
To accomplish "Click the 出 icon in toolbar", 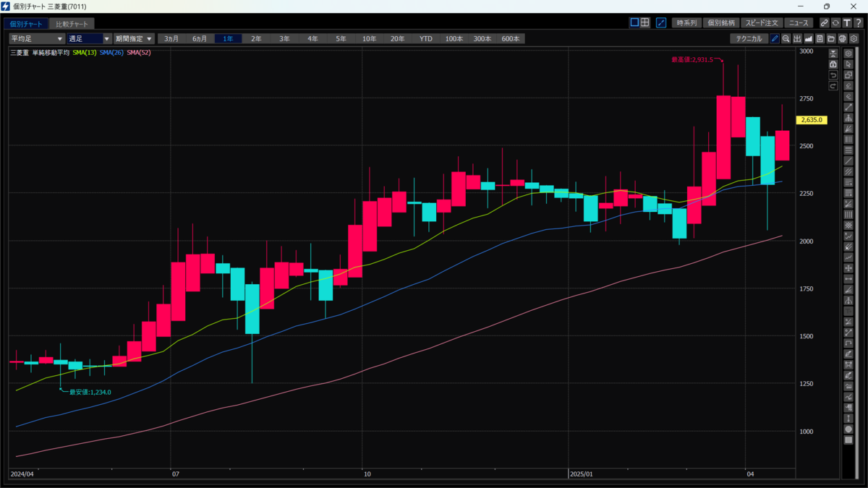I will pyautogui.click(x=797, y=38).
